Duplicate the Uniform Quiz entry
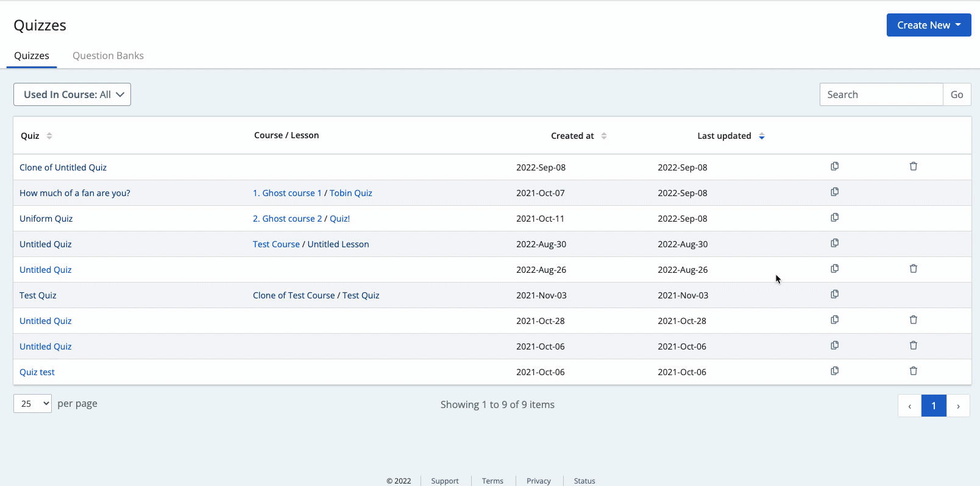This screenshot has height=486, width=980. coord(834,217)
